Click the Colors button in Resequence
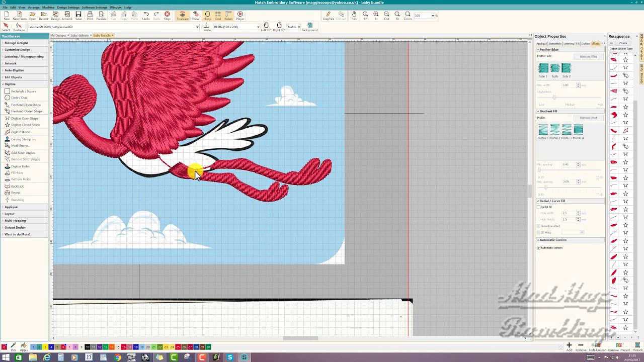Viewport: 644px width, 362px height. (x=623, y=43)
